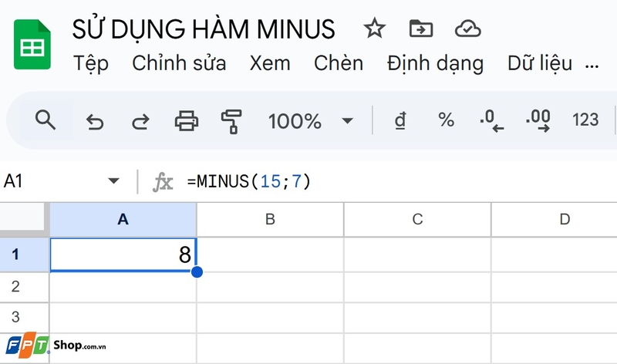Open the Xem menu
Screen dimensions: 617x364
[x=270, y=63]
